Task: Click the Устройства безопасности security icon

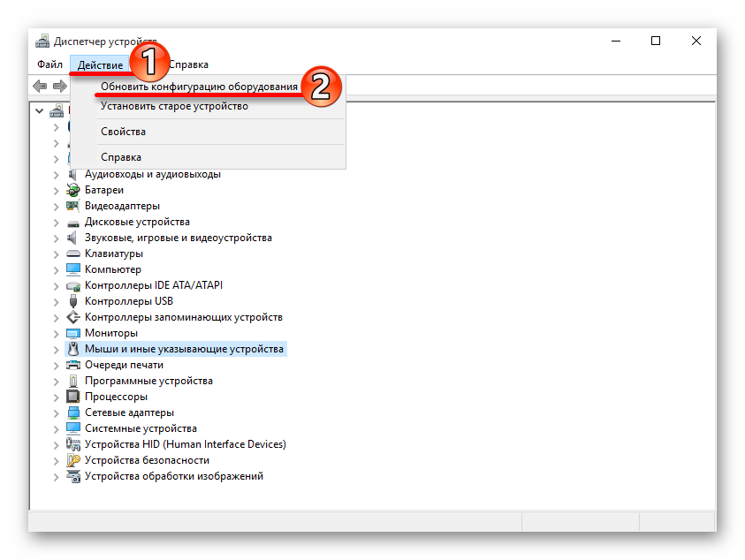Action: (74, 460)
